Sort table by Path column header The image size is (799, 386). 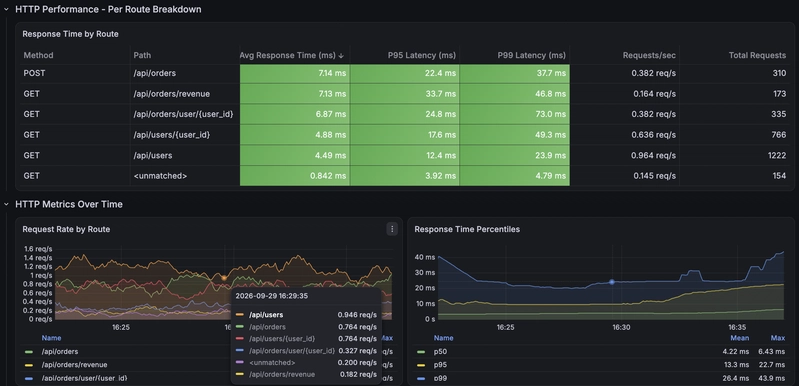pyautogui.click(x=142, y=55)
